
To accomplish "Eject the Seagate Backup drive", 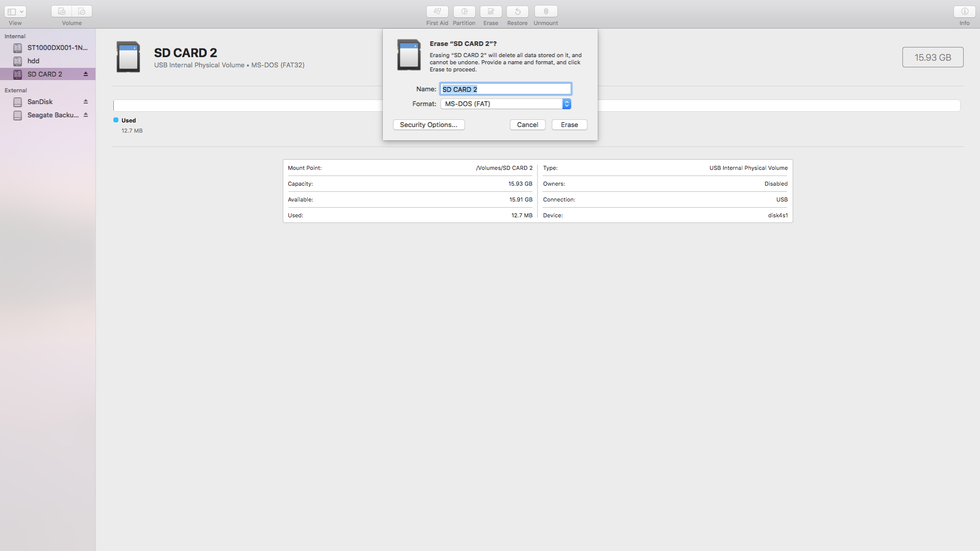I will point(86,115).
